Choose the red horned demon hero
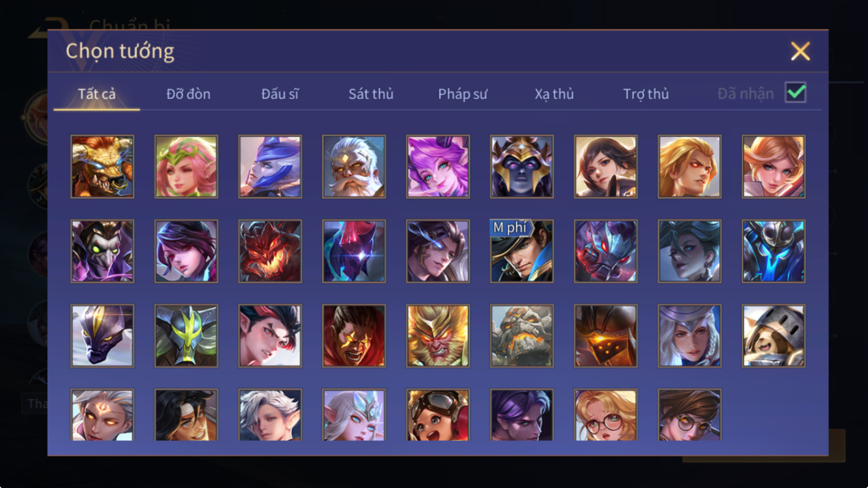 tap(270, 251)
